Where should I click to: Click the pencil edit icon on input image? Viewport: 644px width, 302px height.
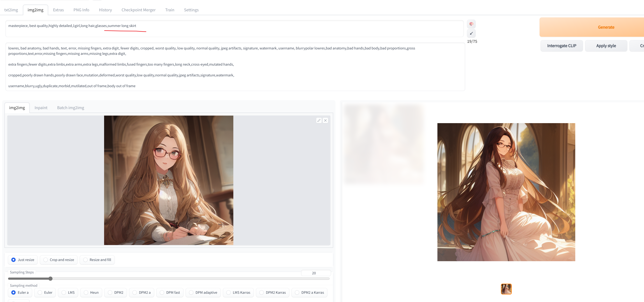coord(319,120)
